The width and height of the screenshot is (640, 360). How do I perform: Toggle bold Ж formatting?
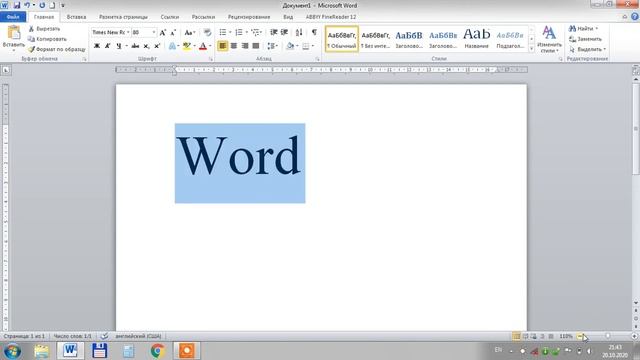tap(97, 46)
